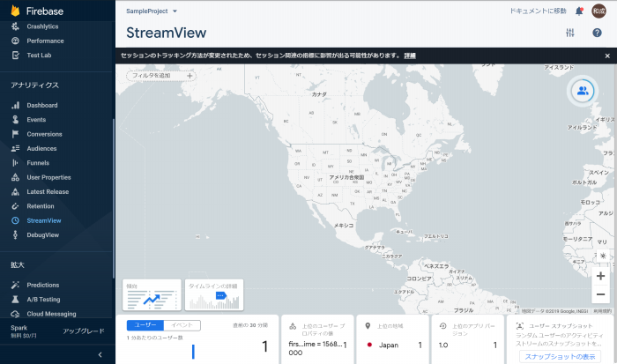
Task: Click the 1.0 app version row
Action: (467, 345)
